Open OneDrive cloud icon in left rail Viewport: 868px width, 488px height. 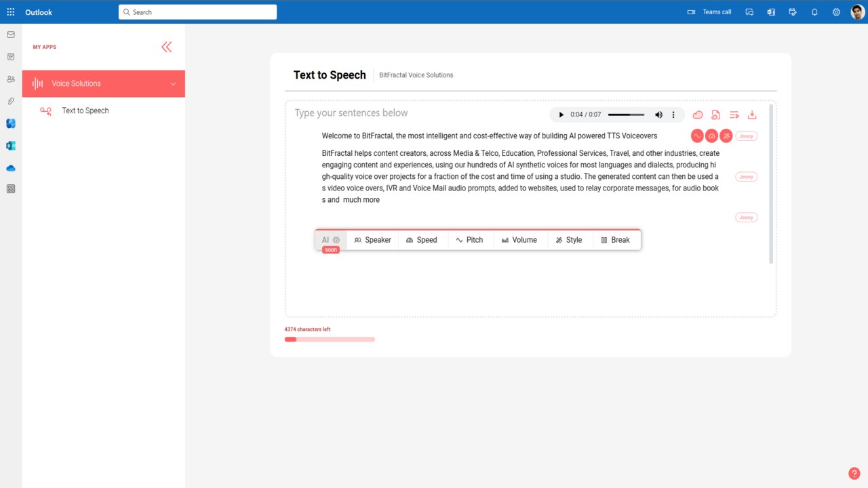(11, 168)
